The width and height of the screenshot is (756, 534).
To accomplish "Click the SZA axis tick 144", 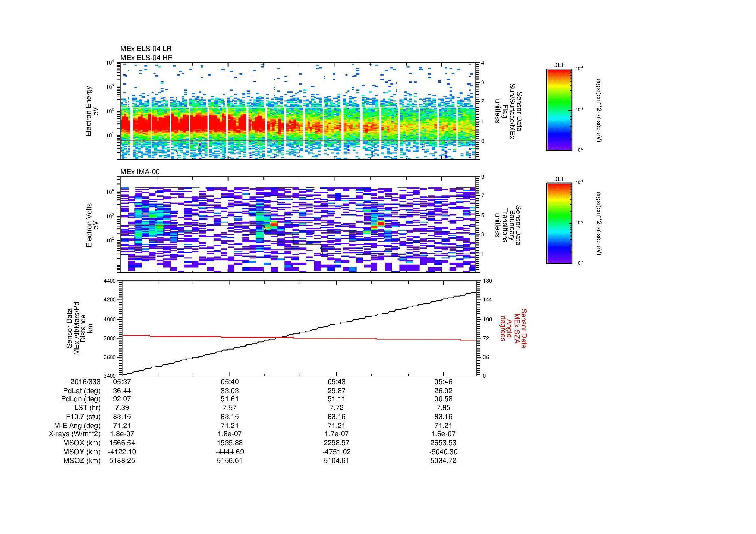I will pyautogui.click(x=487, y=300).
